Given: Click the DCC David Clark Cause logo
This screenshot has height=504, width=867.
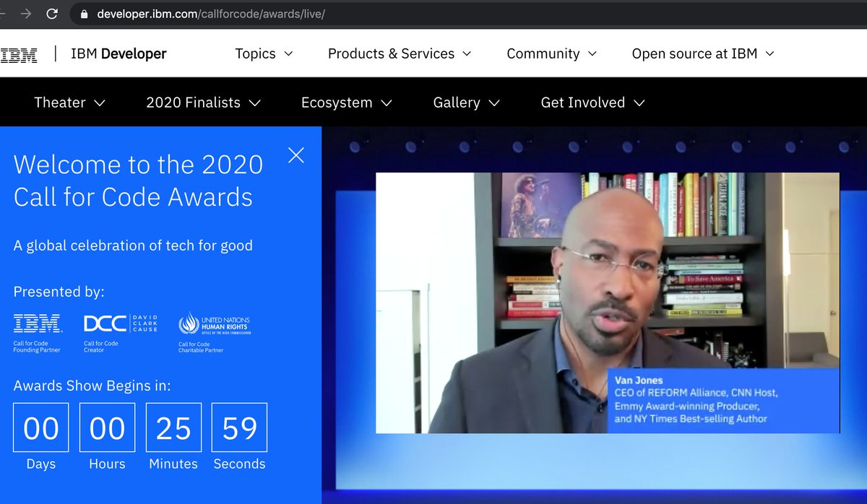Looking at the screenshot, I should click(120, 323).
